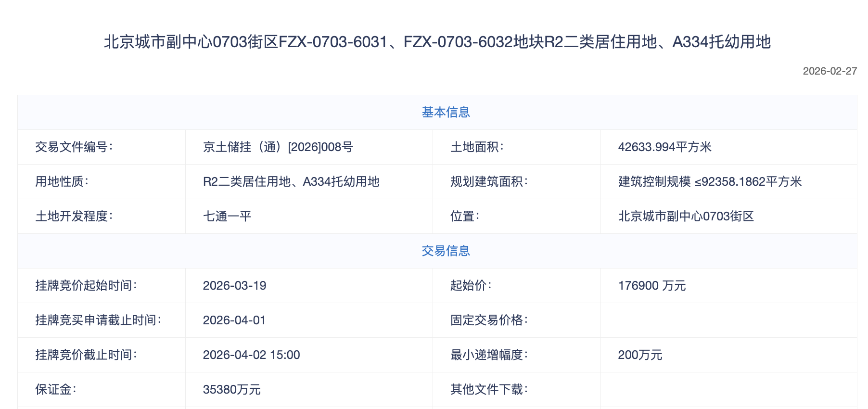The height and width of the screenshot is (409, 868).
Task: Click the listing start date 2026-03-19
Action: (x=234, y=286)
